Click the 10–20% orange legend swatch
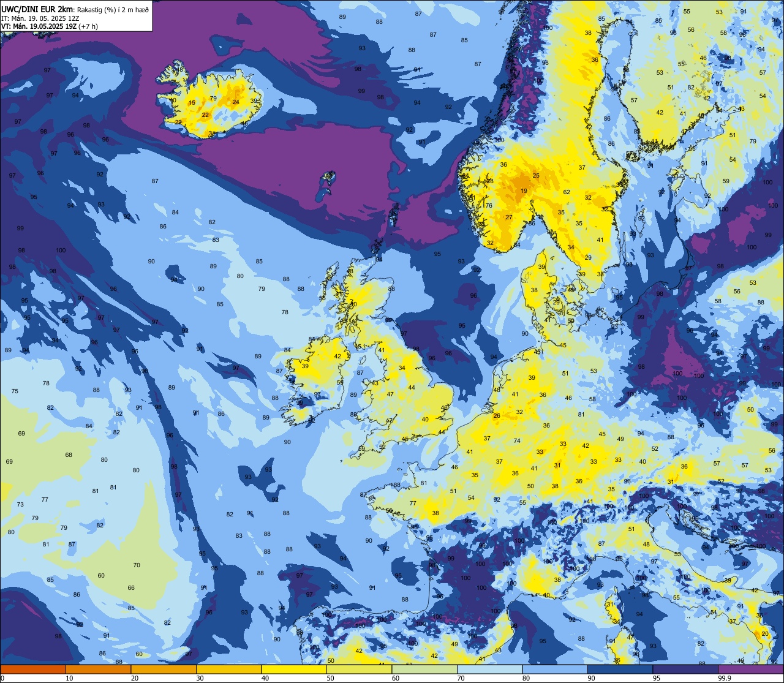This screenshot has width=784, height=683. [x=98, y=669]
